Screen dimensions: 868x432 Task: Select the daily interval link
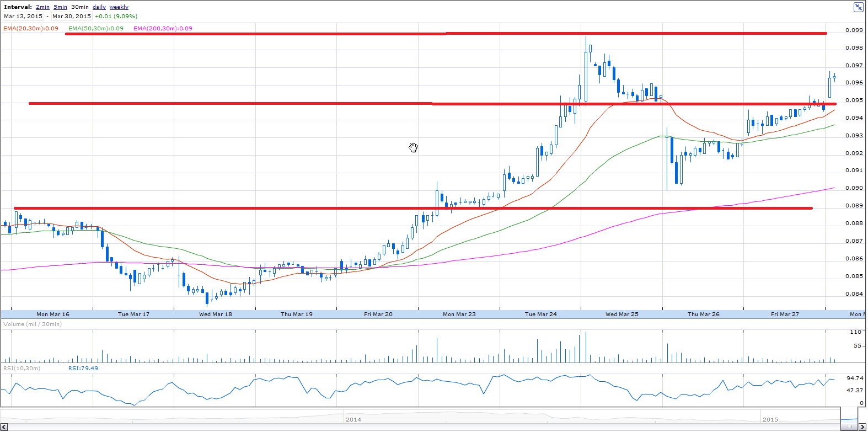pyautogui.click(x=99, y=7)
